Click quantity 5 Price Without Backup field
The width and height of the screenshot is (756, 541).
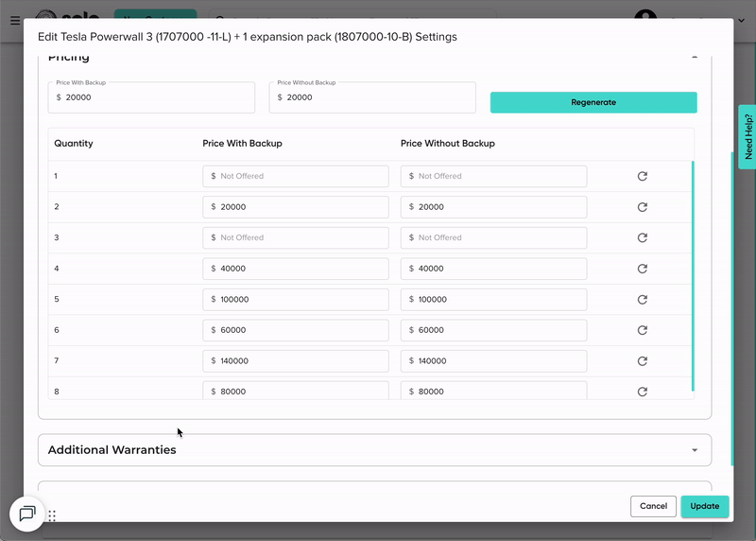point(493,300)
